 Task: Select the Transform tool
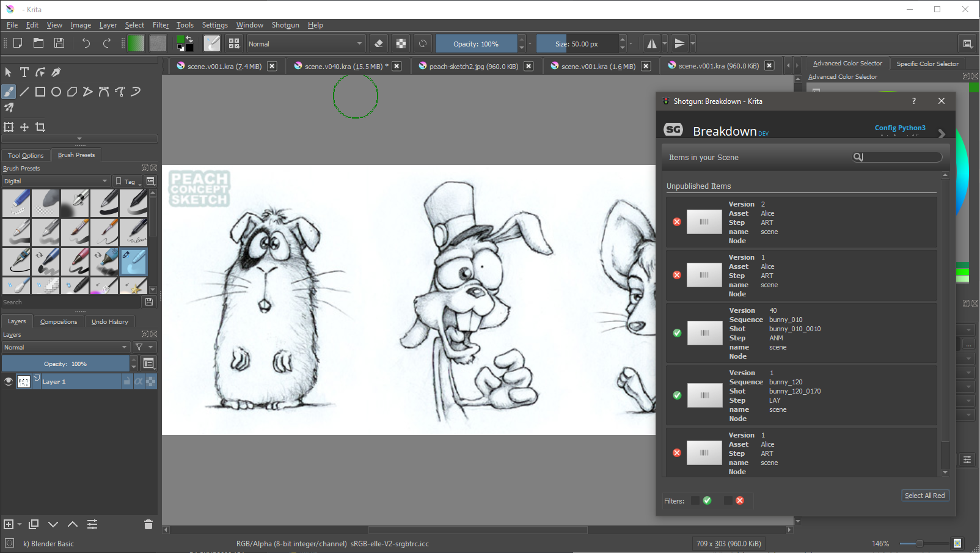(x=9, y=127)
